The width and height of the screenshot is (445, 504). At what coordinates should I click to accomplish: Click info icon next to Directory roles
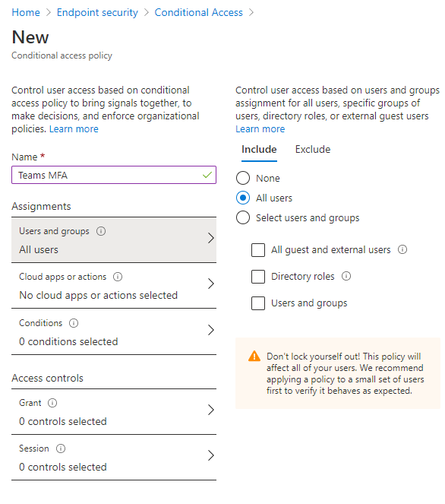[346, 276]
